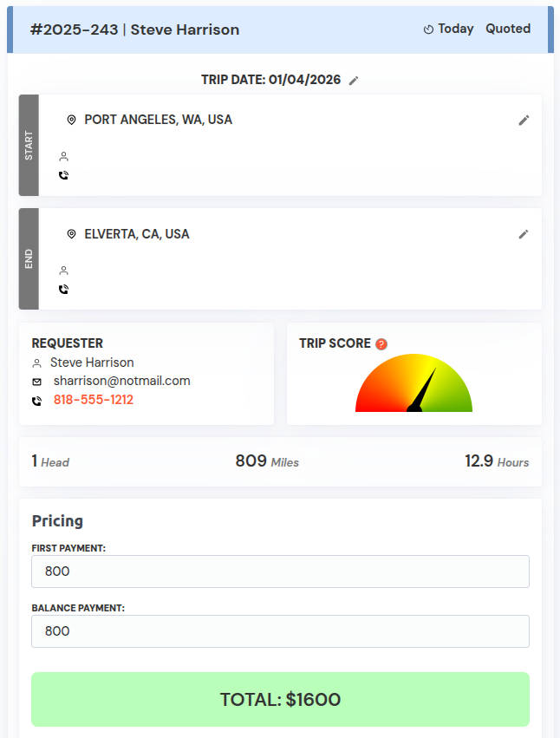The height and width of the screenshot is (738, 560).
Task: Click the First Payment input field
Action: coord(280,571)
